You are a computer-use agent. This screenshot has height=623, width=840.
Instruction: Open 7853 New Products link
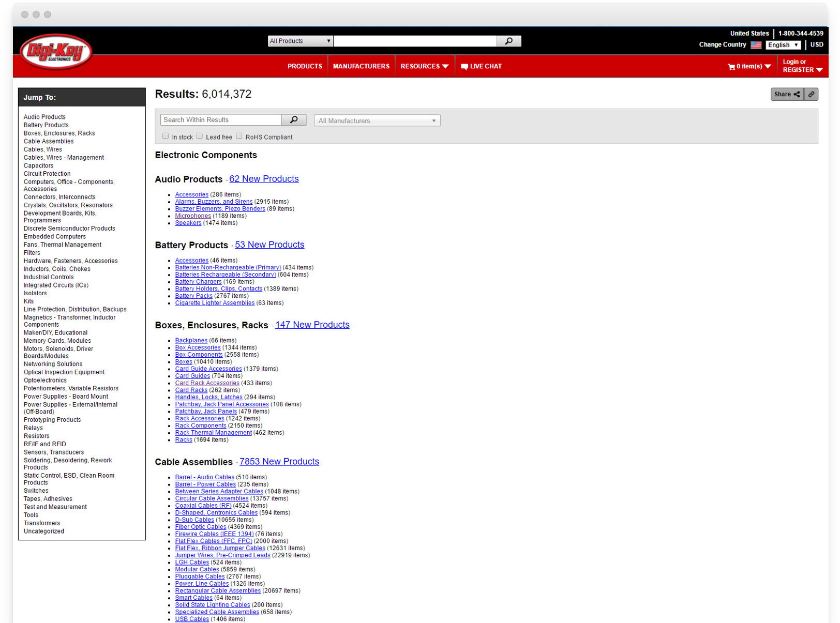tap(279, 462)
